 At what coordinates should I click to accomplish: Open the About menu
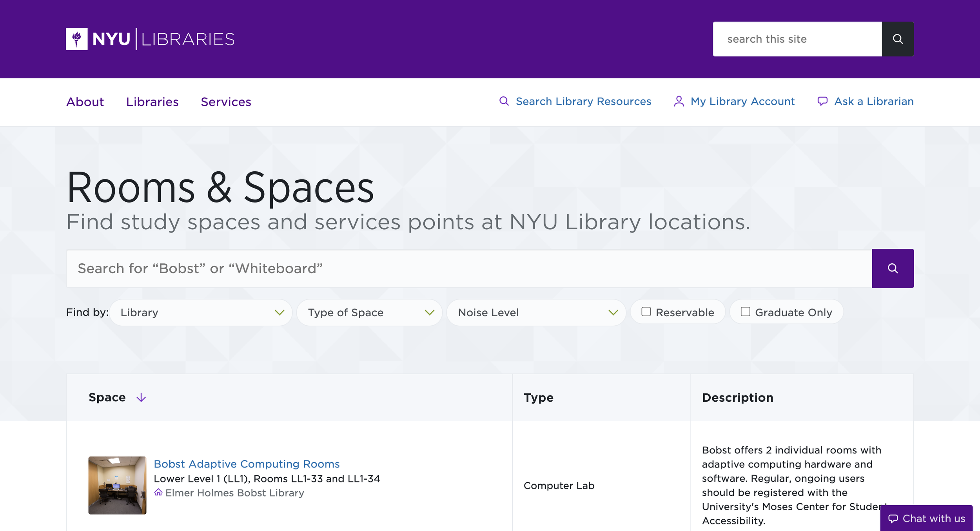point(85,102)
